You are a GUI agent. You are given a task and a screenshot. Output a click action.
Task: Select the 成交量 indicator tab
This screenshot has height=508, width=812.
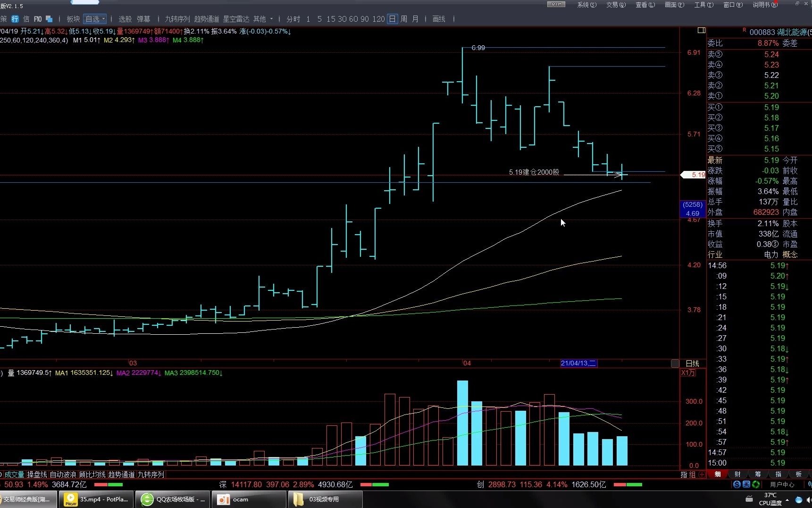(x=14, y=474)
